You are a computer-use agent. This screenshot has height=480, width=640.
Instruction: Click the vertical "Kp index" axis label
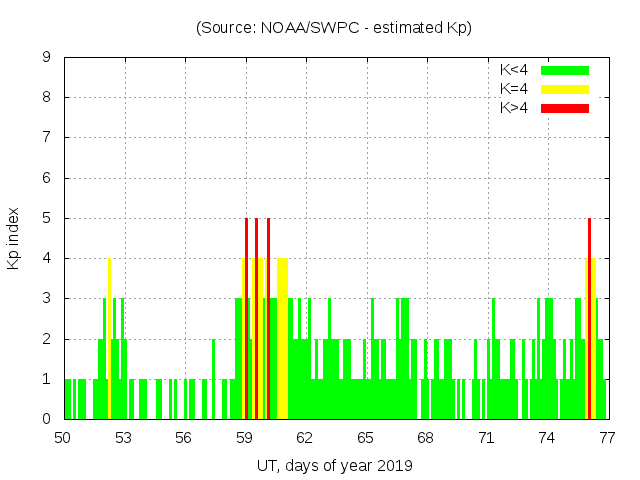(14, 238)
